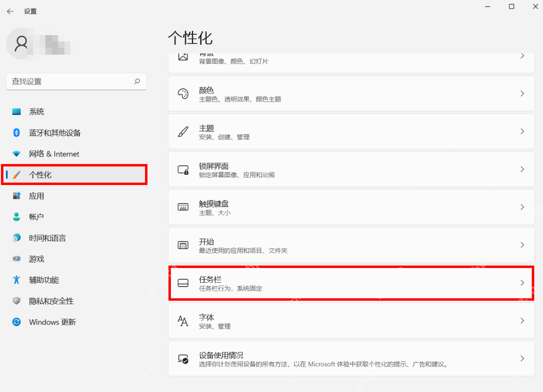543x392 pixels.
Task: Select 蓝牙和其他设备 in the sidebar
Action: click(76, 133)
